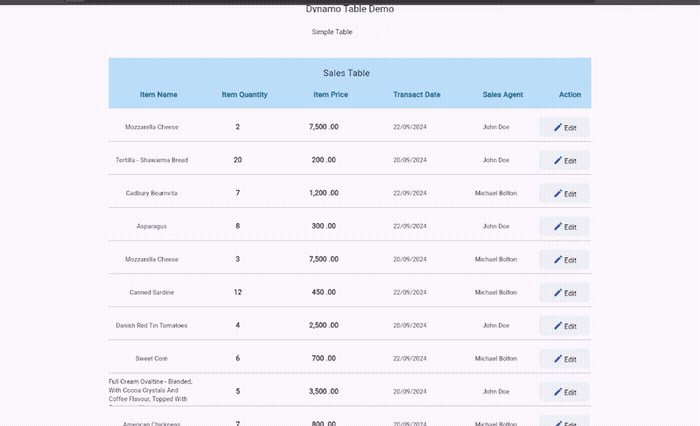Select the 700.00 price for Sweet Corn
This screenshot has height=426, width=700.
click(x=324, y=358)
